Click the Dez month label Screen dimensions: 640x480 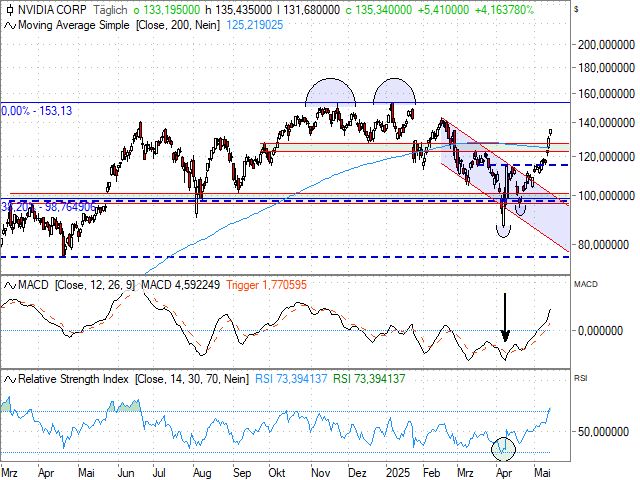(x=357, y=473)
